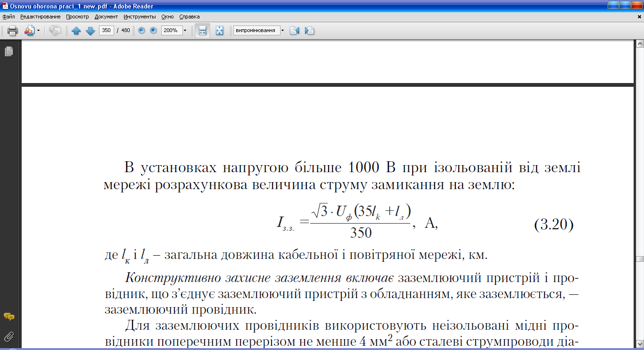The height and width of the screenshot is (350, 644).
Task: Click the denominator 350 in the formula
Action: point(361,233)
